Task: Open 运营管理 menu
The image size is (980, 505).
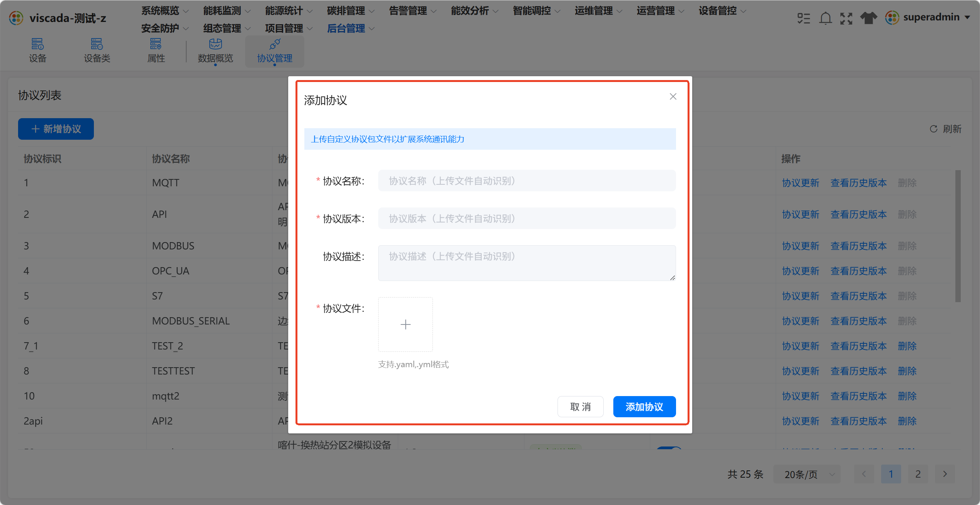Action: pos(660,11)
